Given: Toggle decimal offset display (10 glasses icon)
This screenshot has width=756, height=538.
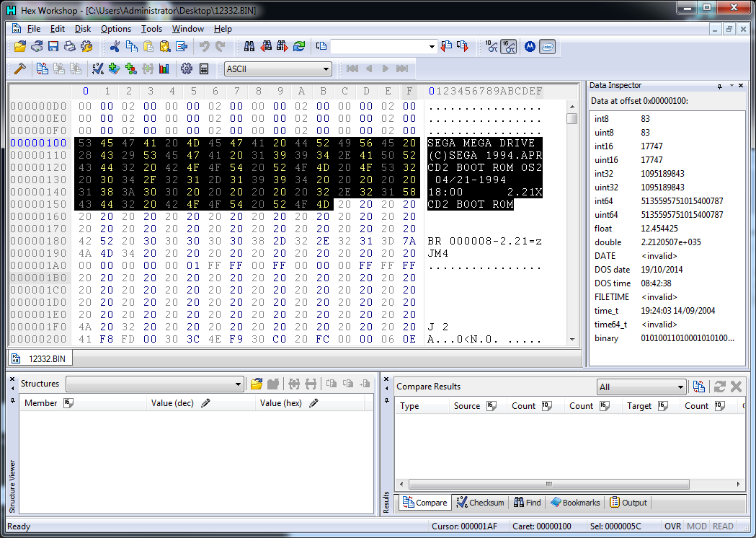Looking at the screenshot, I should point(492,46).
